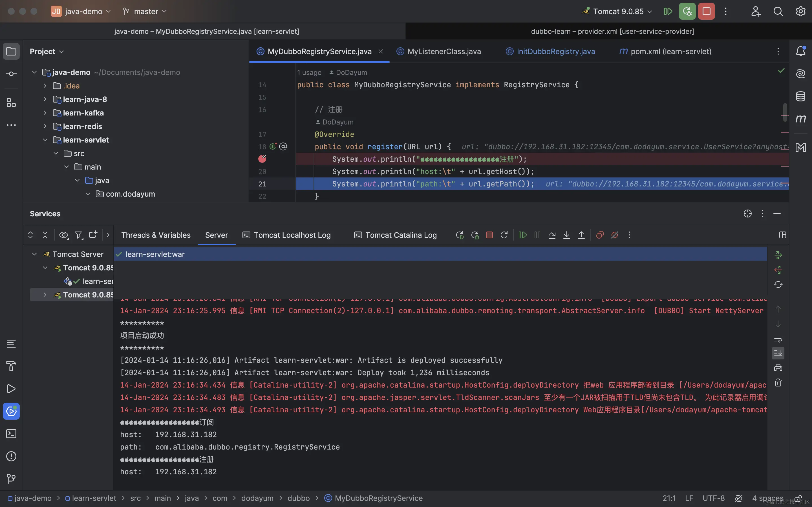Open the Tomcat 9.0.85 run configuration dropdown

coord(618,11)
